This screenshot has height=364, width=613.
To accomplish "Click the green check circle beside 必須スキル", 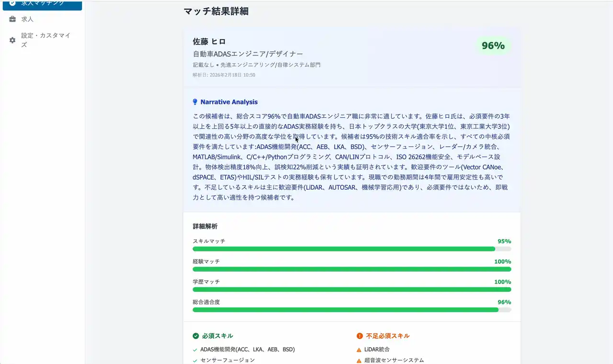I will (x=196, y=336).
